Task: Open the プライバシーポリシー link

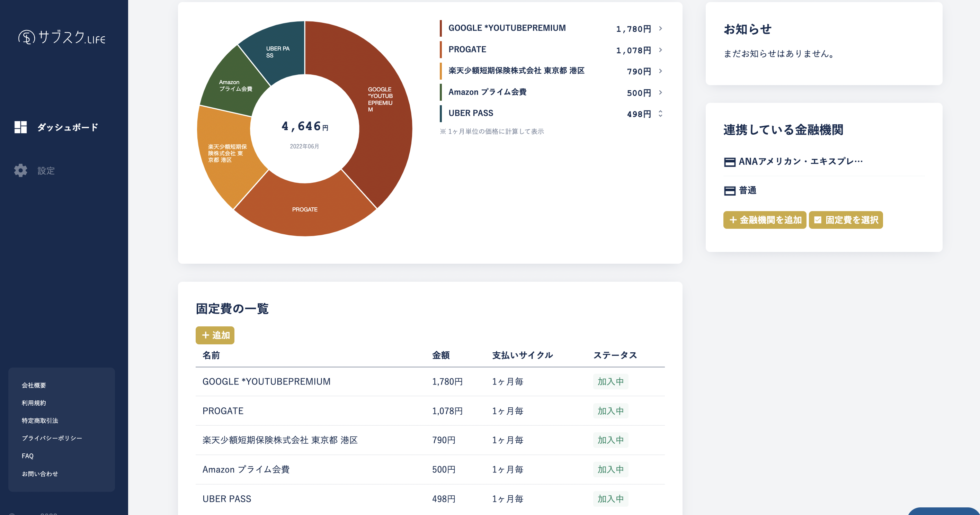Action: coord(52,438)
